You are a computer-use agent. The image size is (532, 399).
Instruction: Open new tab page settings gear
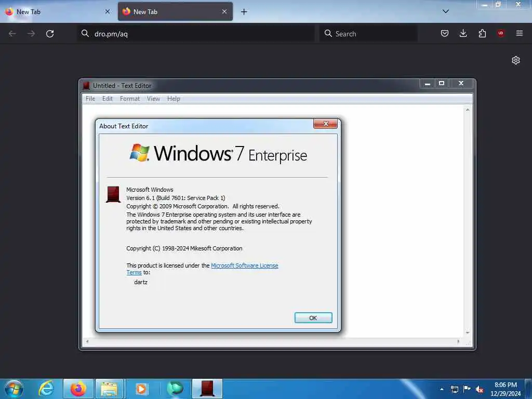[x=516, y=60]
